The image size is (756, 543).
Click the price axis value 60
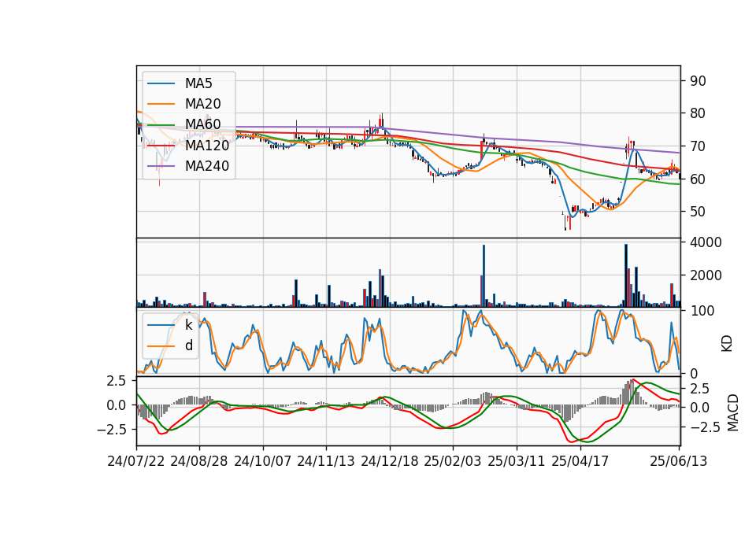pos(698,179)
